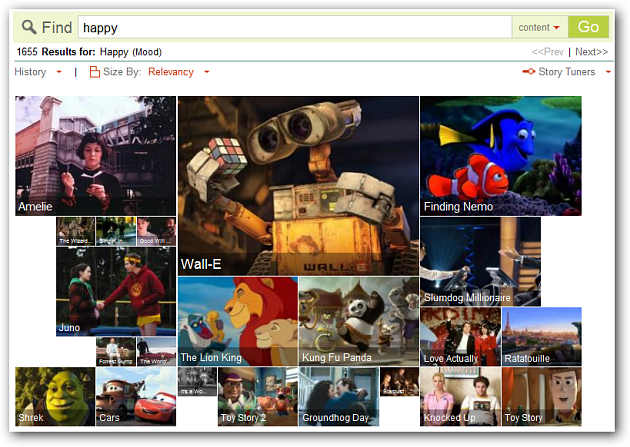Open the small 'The Wizard...' thumbnail

click(x=76, y=231)
